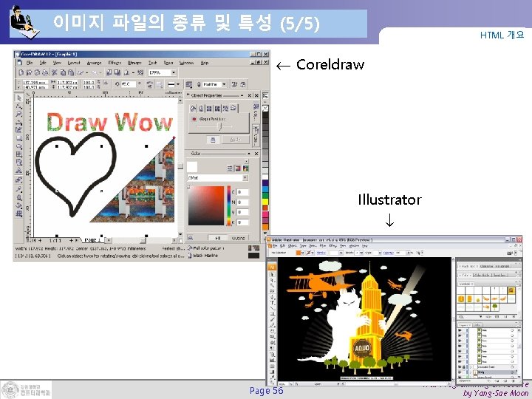Click the hue strip in Color docker
The width and height of the screenshot is (532, 399).
(x=228, y=205)
